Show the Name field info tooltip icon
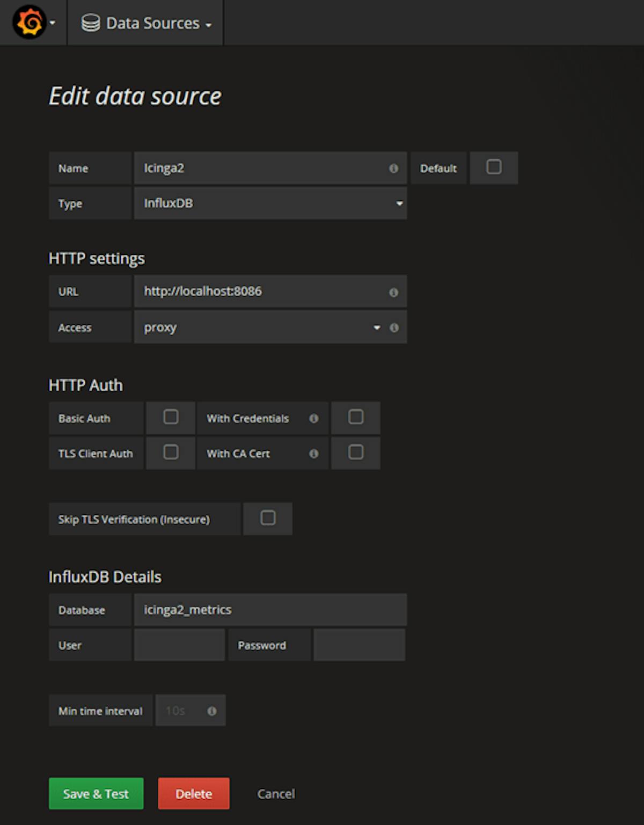This screenshot has height=825, width=644. coord(393,169)
